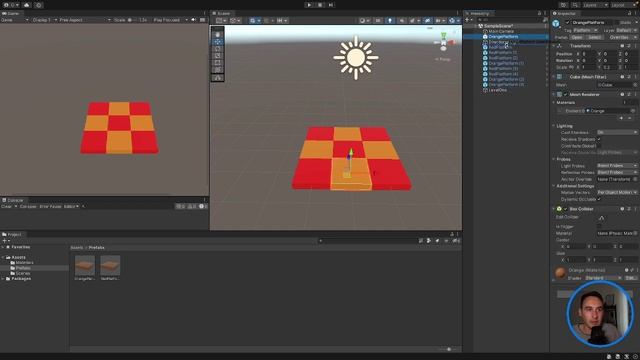The image size is (640, 360).
Task: Select the Project tab
Action: (x=12, y=235)
